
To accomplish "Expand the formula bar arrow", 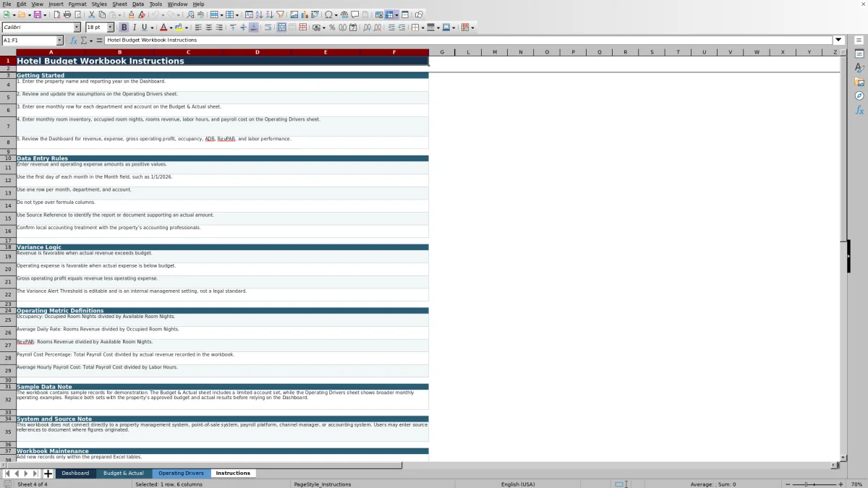I will (838, 40).
